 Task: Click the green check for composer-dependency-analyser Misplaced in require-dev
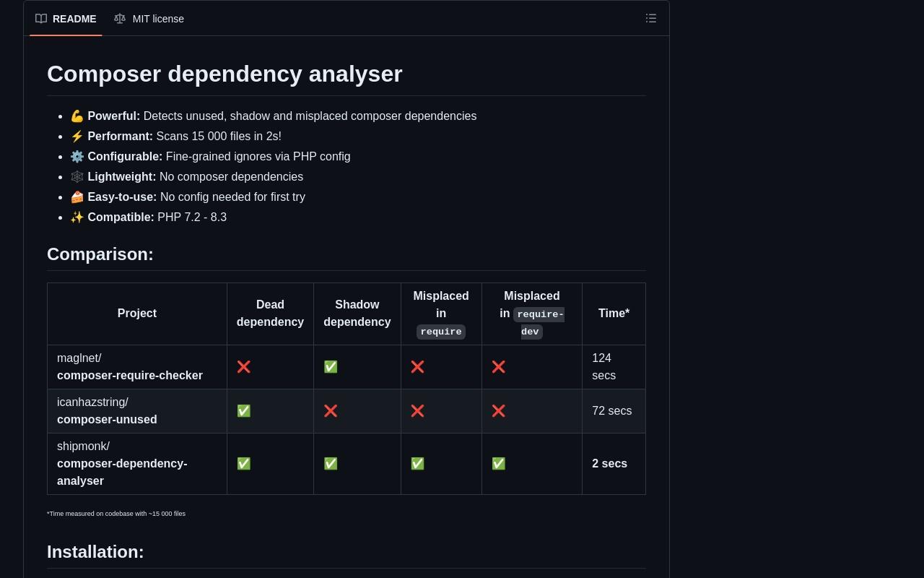tap(498, 464)
